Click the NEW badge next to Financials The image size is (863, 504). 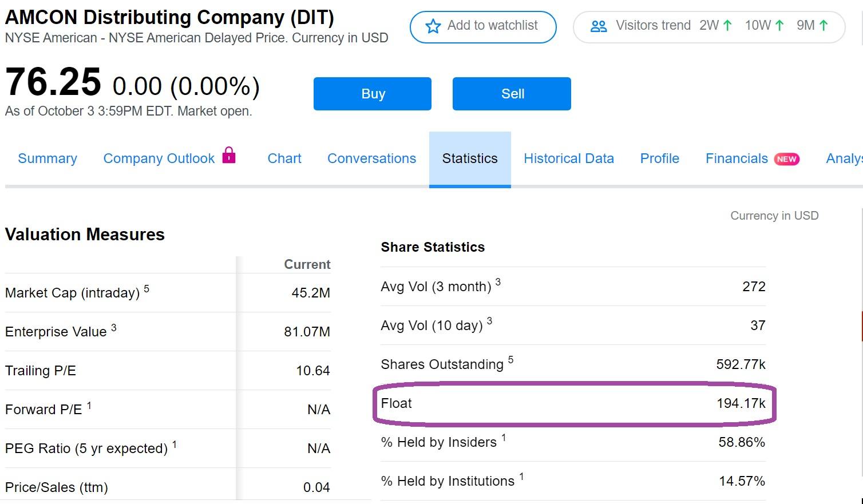coord(787,159)
